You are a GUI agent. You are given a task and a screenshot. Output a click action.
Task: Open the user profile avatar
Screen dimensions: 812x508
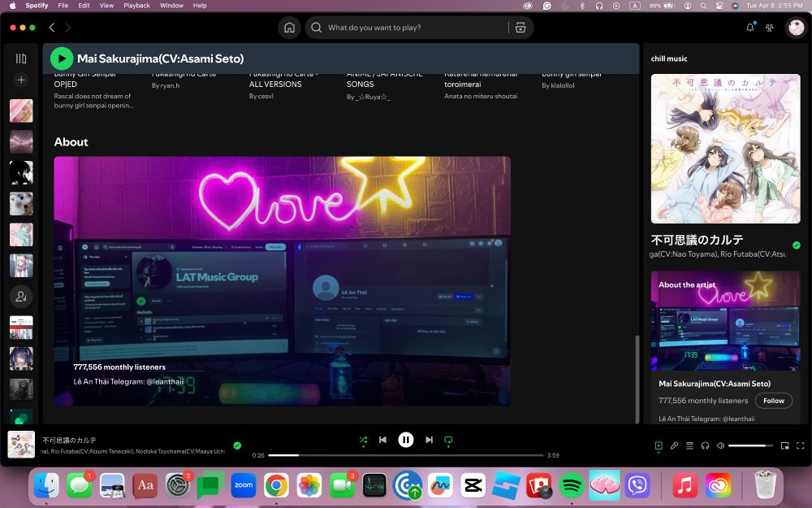pos(796,28)
